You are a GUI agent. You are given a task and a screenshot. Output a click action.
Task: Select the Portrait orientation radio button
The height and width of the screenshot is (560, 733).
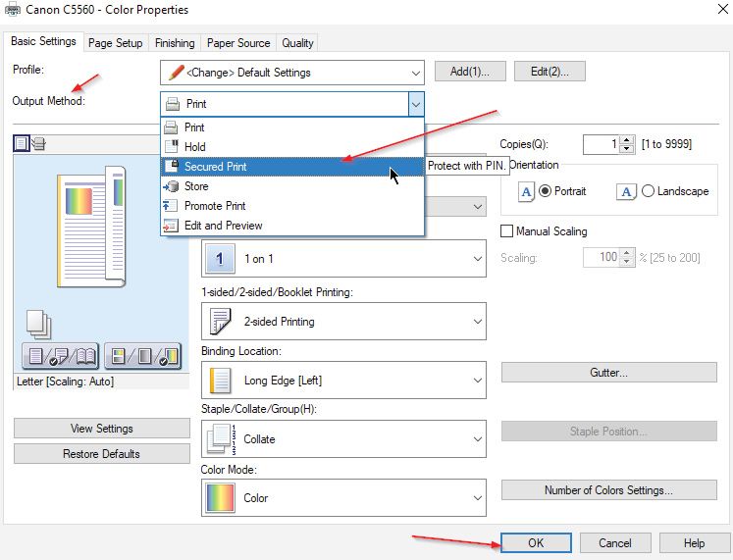click(545, 191)
